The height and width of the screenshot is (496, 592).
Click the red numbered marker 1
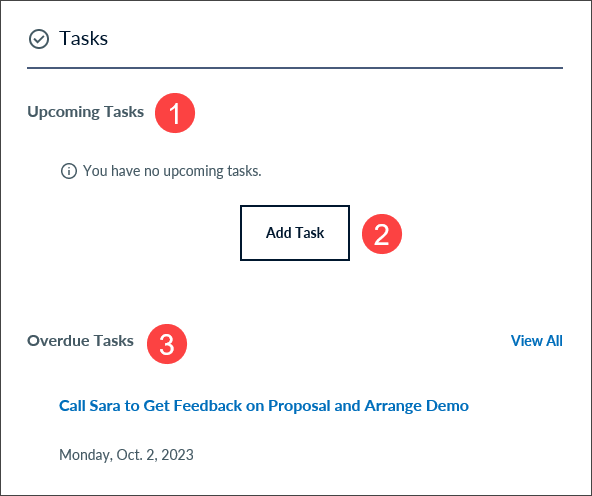coord(175,113)
